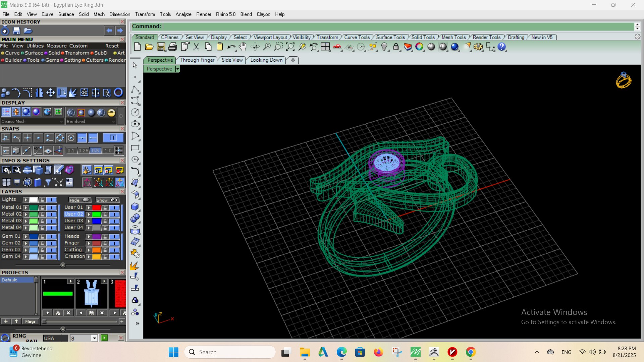This screenshot has height=362, width=644.
Task: Switch to the Side View viewport tab
Action: pos(232,60)
